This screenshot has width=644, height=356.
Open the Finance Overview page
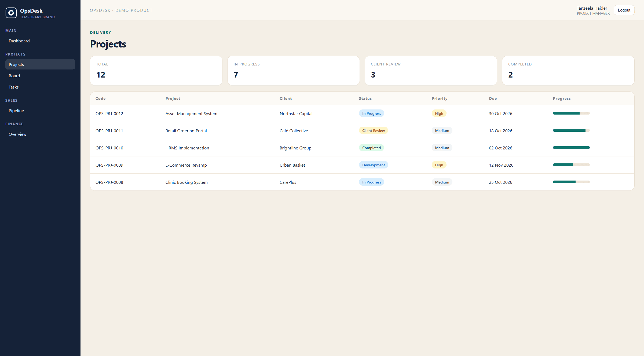click(x=40, y=134)
